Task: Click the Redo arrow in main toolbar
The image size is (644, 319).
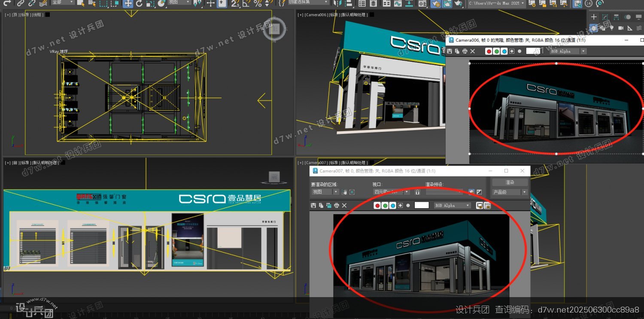Action: [7, 3]
